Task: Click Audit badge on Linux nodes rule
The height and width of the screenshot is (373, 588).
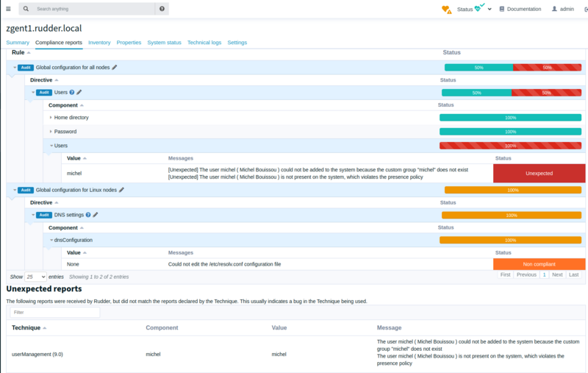Action: point(26,190)
